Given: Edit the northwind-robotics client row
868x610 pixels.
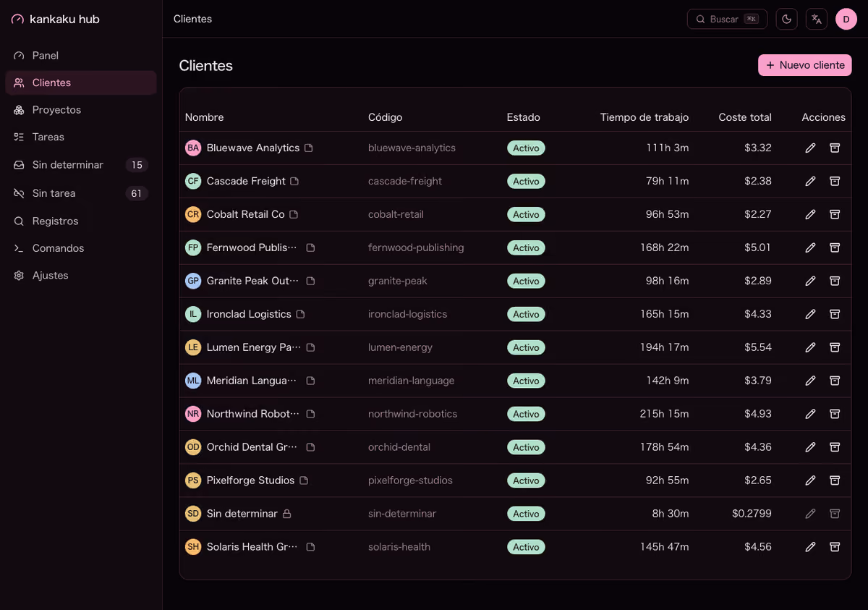Looking at the screenshot, I should pos(810,414).
